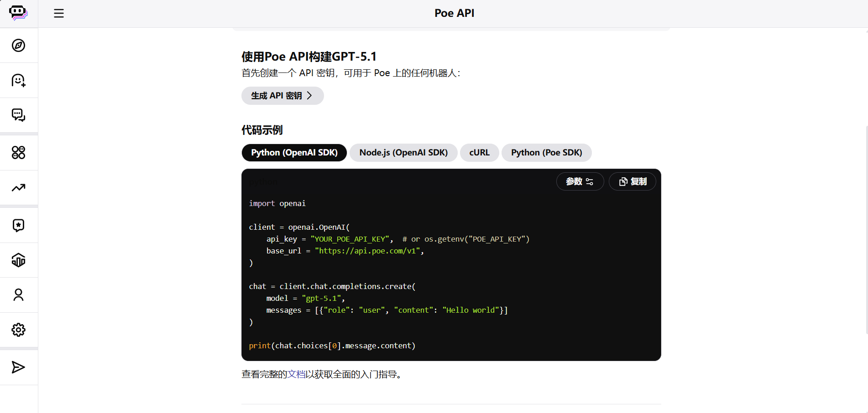Viewport: 868px width, 413px height.
Task: Click the "Hello world" string in code
Action: tap(471, 310)
